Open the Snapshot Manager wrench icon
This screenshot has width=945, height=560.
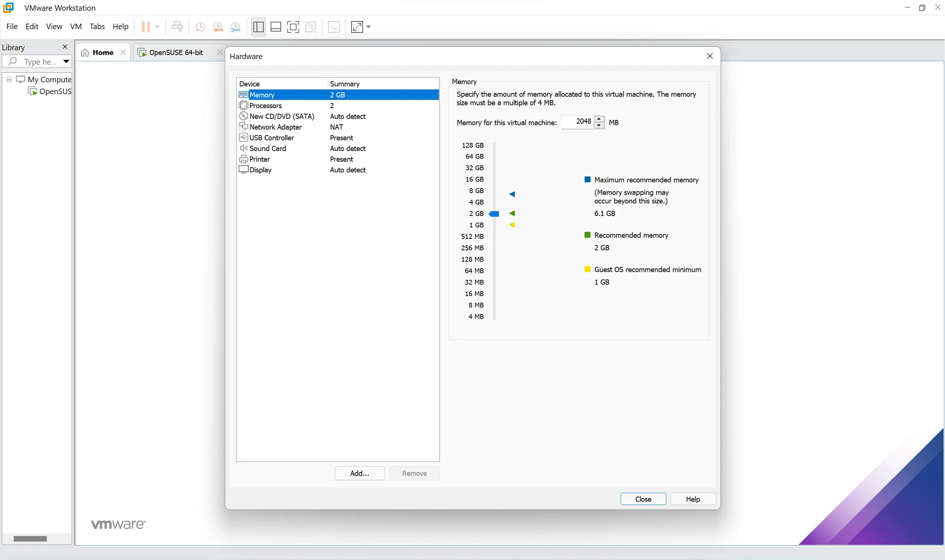(x=236, y=27)
